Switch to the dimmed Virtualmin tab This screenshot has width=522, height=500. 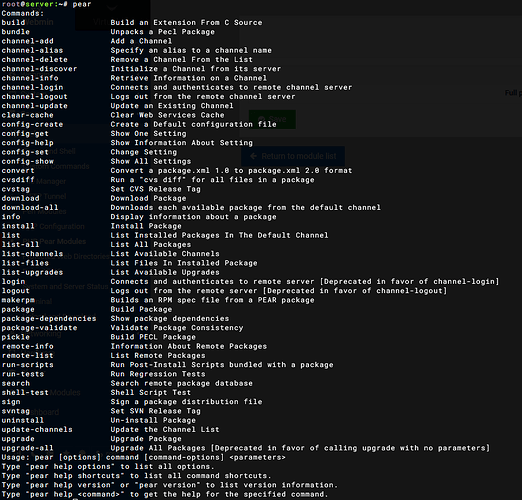click(x=112, y=22)
